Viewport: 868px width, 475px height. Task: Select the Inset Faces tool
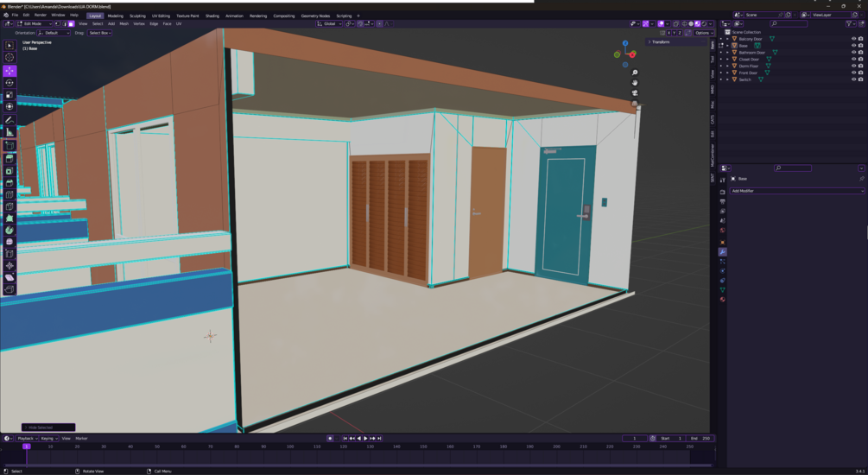coord(10,171)
